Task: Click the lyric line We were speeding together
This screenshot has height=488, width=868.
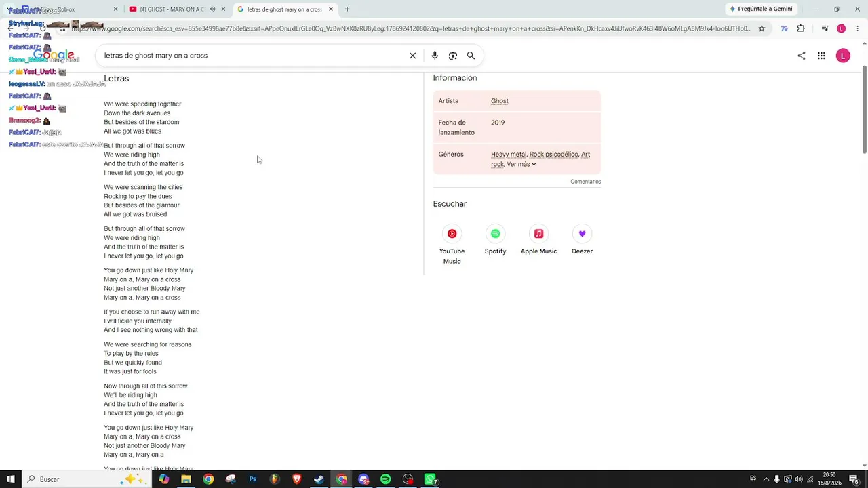Action: (142, 104)
